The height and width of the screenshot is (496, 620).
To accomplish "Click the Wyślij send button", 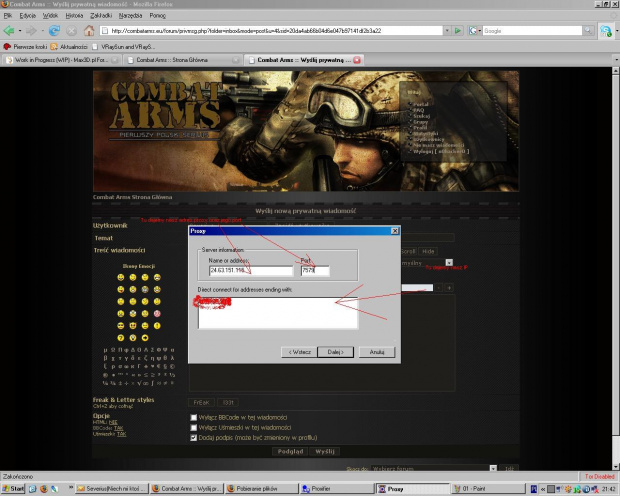I will pyautogui.click(x=325, y=451).
